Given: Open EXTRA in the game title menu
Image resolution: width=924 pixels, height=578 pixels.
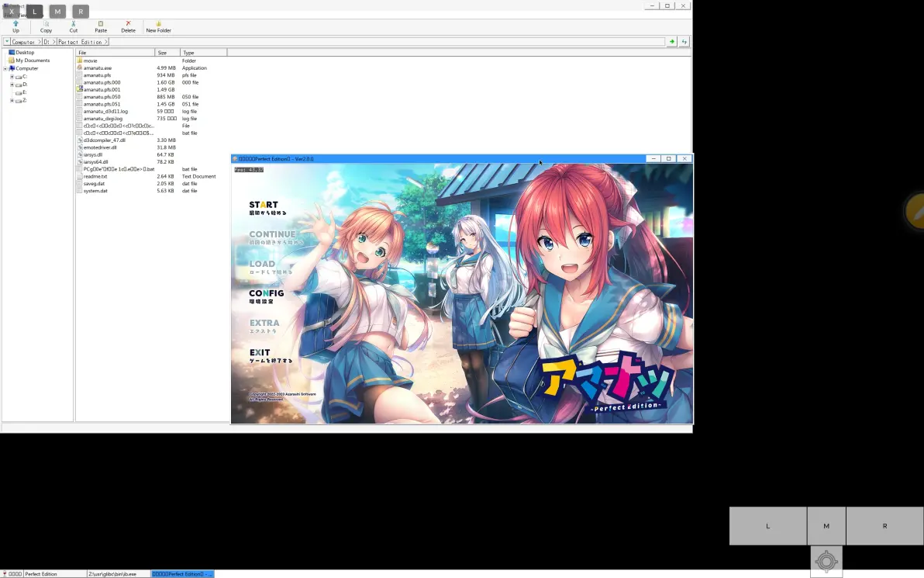Looking at the screenshot, I should coord(264,326).
